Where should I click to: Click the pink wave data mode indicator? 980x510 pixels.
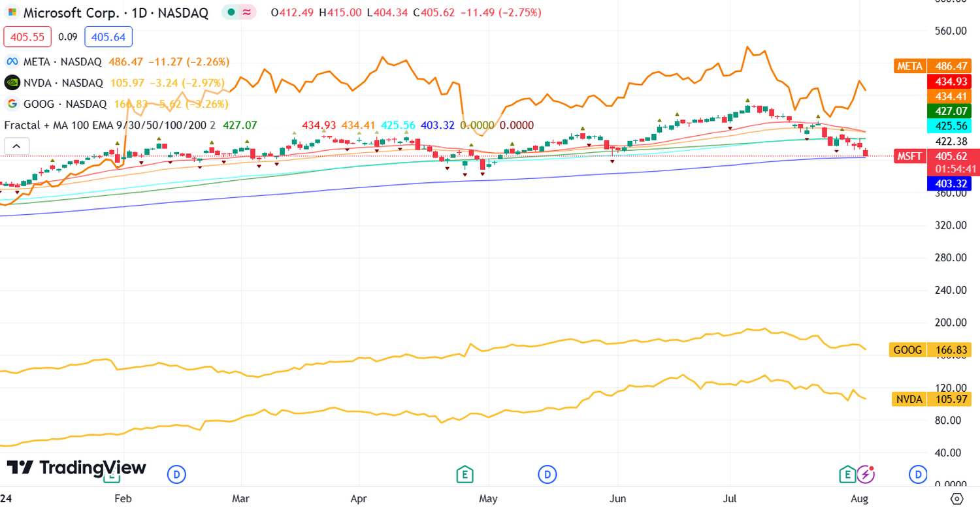coord(246,12)
